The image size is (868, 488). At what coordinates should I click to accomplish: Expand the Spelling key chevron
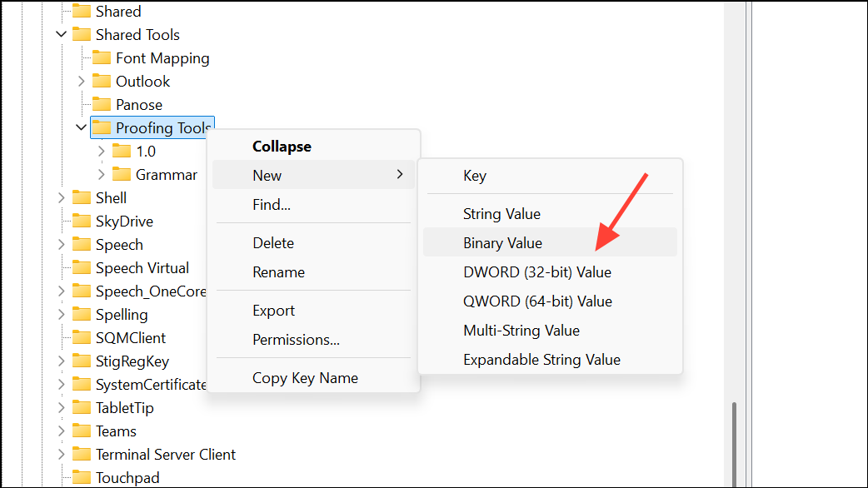pos(62,314)
